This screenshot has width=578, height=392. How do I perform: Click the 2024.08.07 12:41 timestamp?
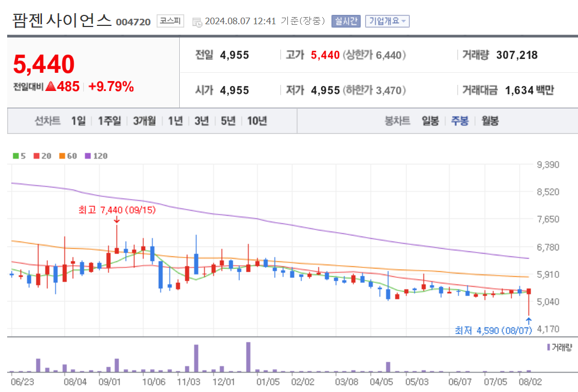pos(240,21)
